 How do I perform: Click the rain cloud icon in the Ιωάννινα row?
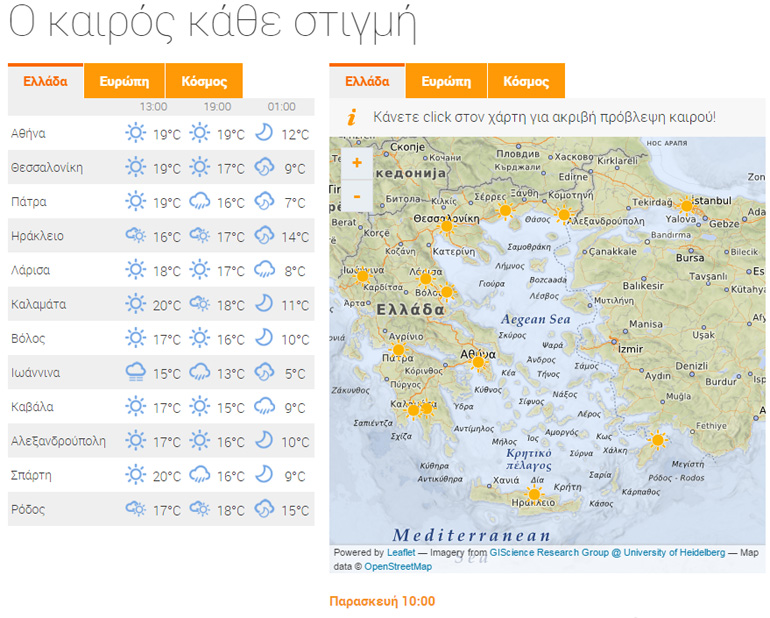click(135, 373)
